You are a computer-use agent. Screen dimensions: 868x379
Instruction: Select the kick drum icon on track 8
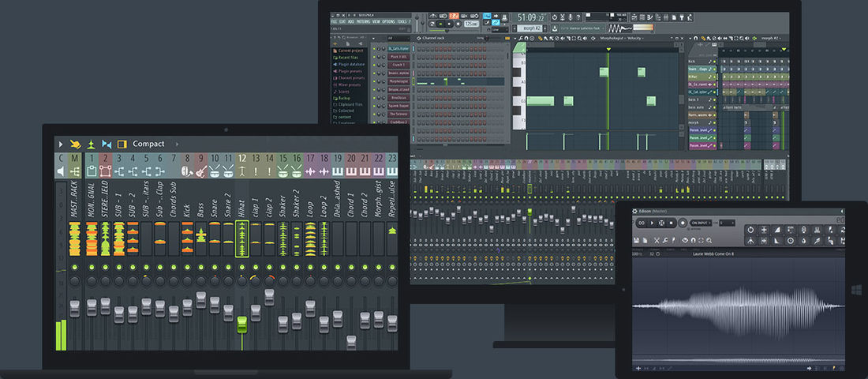tap(187, 171)
